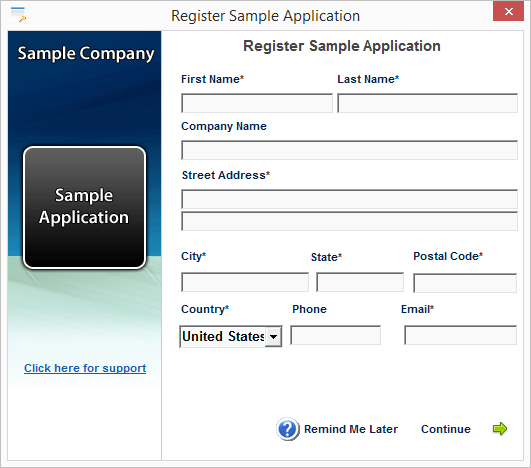Click into the Company Name field
This screenshot has height=468, width=531.
349,150
